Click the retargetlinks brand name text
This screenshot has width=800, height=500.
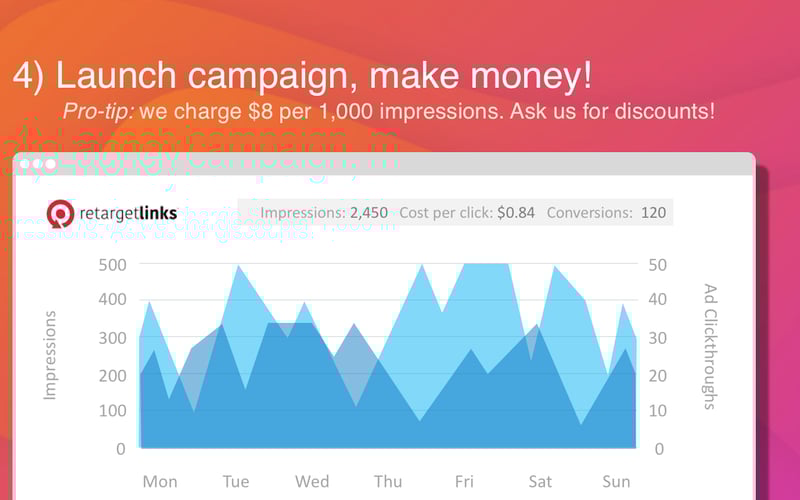click(x=128, y=213)
